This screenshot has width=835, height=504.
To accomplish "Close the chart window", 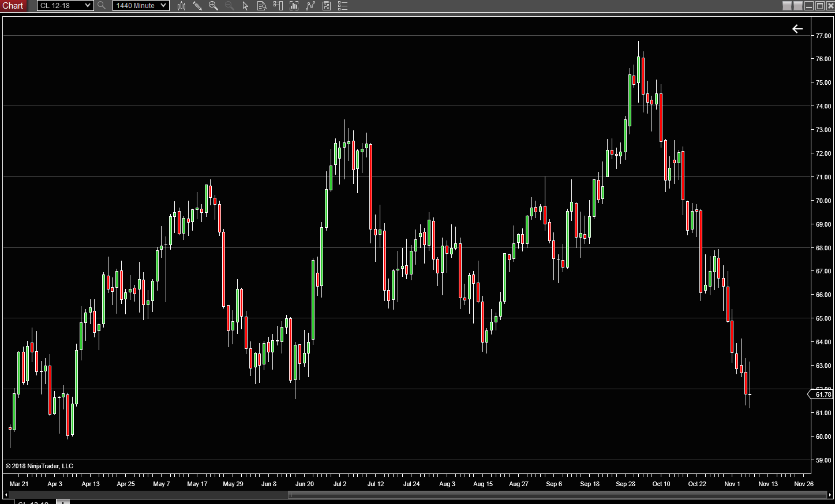I will [830, 6].
